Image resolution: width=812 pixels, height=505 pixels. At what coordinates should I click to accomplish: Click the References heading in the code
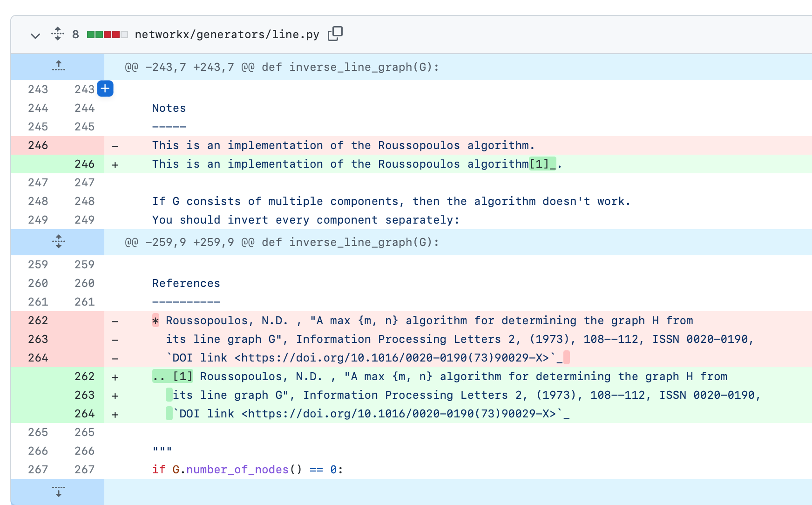[186, 283]
